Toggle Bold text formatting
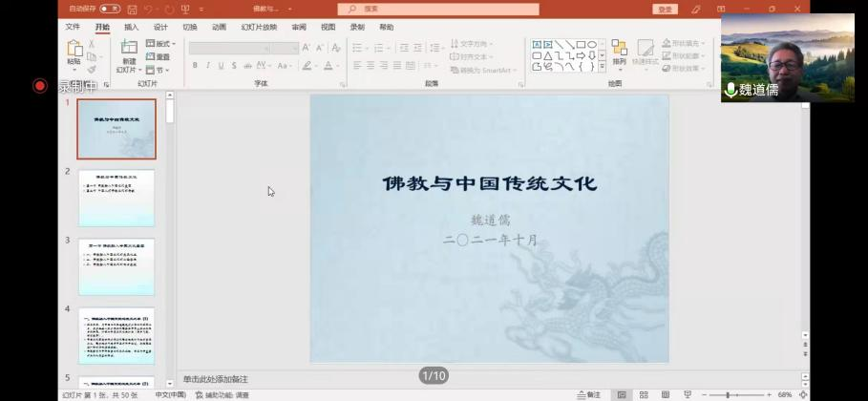Image resolution: width=868 pixels, height=401 pixels. (x=195, y=66)
